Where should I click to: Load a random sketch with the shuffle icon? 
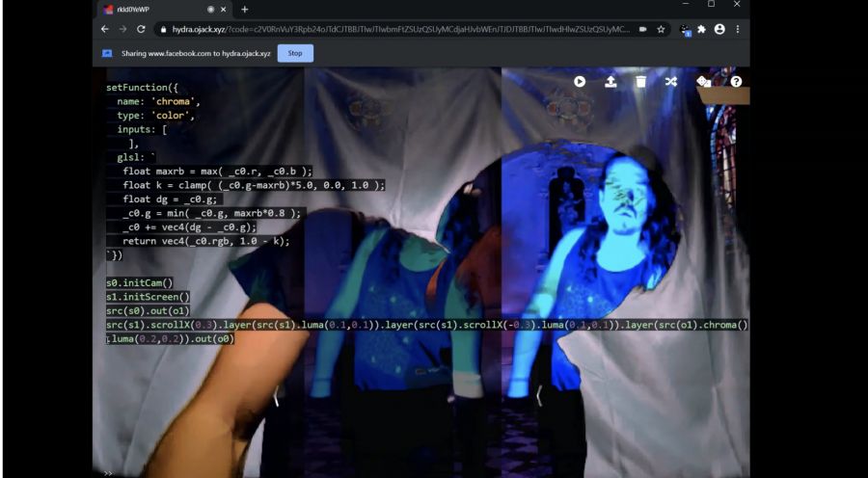point(671,81)
